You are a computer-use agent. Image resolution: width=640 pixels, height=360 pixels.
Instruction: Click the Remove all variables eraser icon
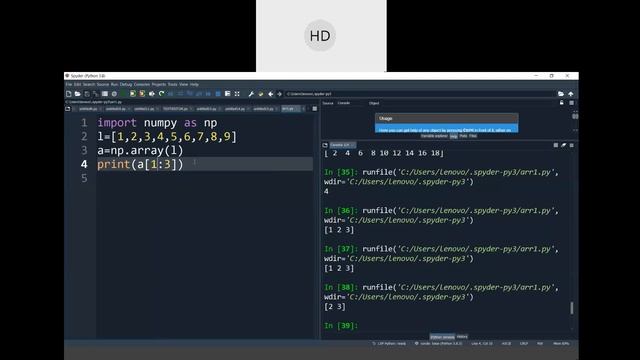(564, 145)
